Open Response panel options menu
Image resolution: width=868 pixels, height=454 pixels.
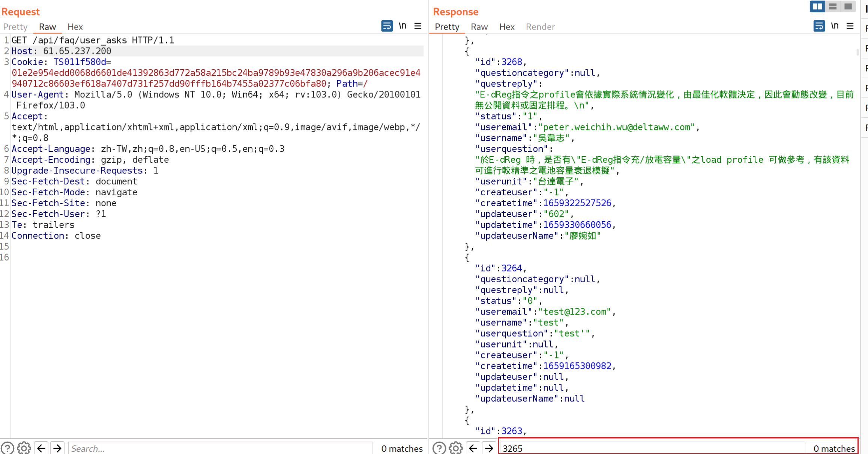[x=850, y=26]
